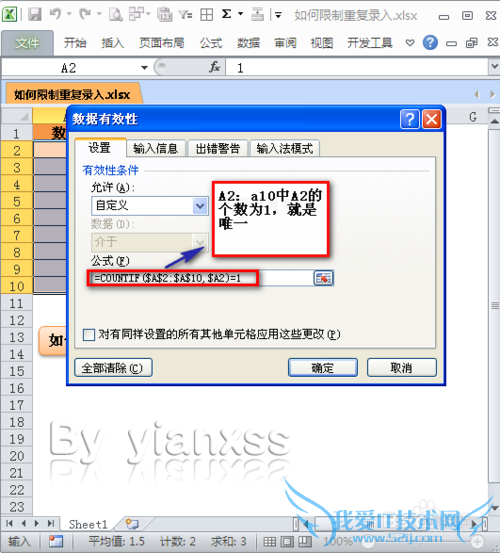Open the 页面布局 Page Layout tab
The height and width of the screenshot is (553, 500).
(x=162, y=43)
